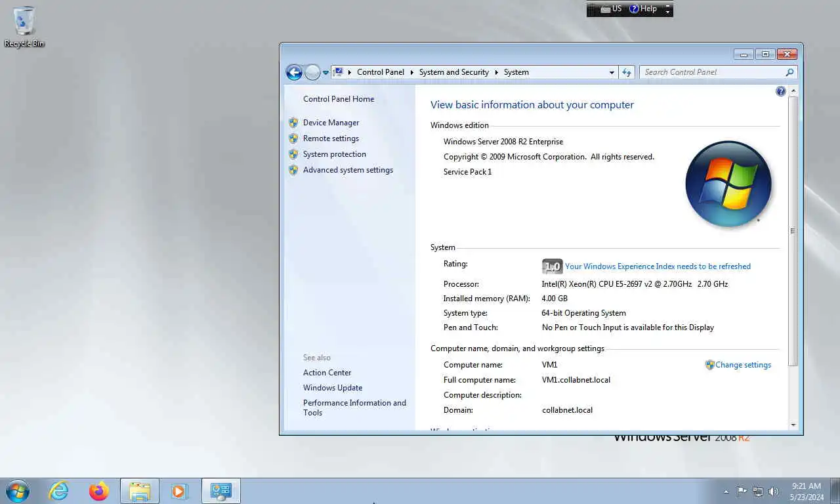840x504 pixels.
Task: Go back with the Control Panel back arrow
Action: [294, 72]
